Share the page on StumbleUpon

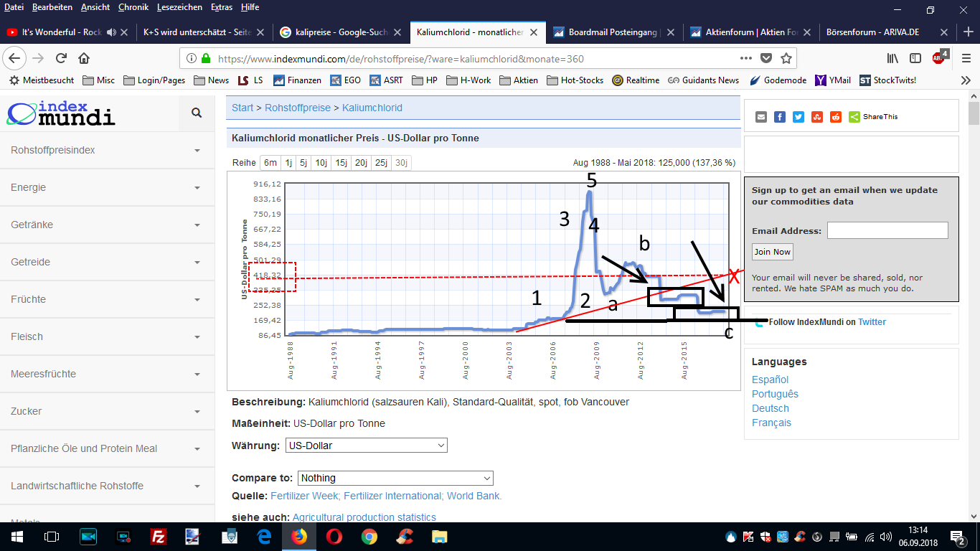[817, 117]
